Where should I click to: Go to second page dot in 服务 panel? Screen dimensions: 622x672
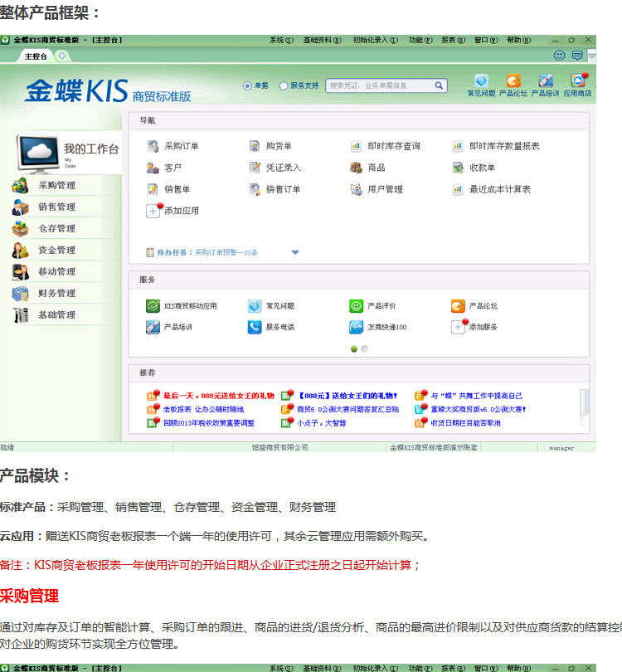(x=364, y=348)
